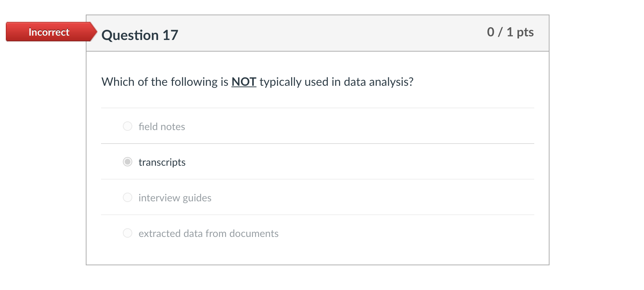Image resolution: width=644 pixels, height=290 pixels.
Task: Click the word "guides" in the third answer
Action: (x=197, y=198)
